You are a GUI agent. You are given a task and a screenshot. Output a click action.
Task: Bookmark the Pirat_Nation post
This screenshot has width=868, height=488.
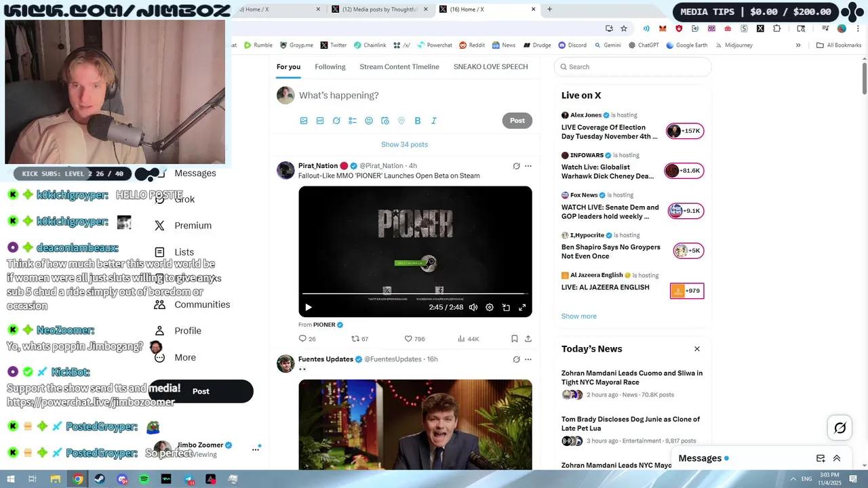[x=515, y=339]
